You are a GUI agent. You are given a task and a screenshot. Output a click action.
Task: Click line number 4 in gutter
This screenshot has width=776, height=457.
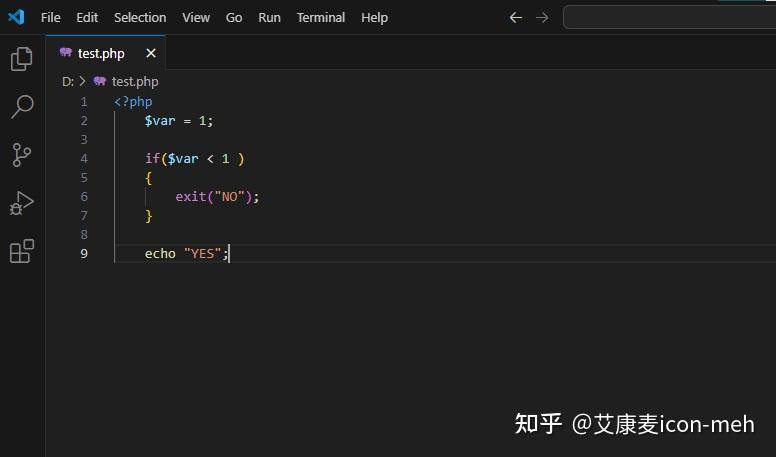click(84, 159)
